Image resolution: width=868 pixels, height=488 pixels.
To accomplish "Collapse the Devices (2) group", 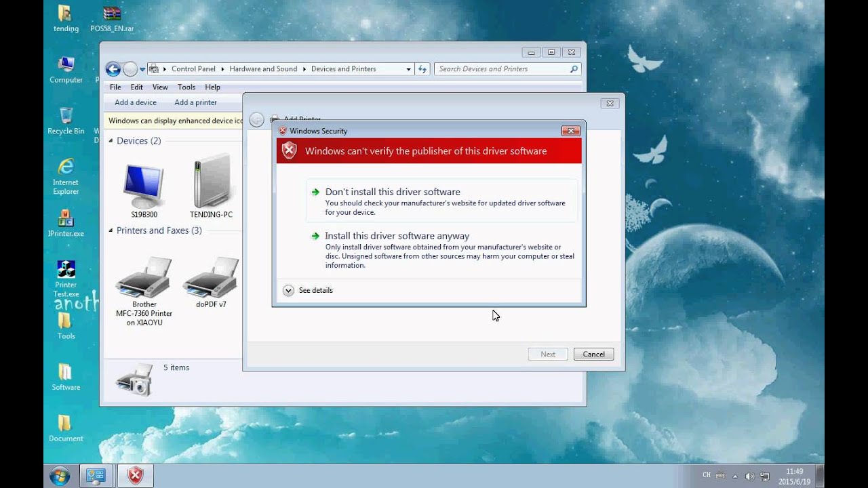I will point(111,141).
